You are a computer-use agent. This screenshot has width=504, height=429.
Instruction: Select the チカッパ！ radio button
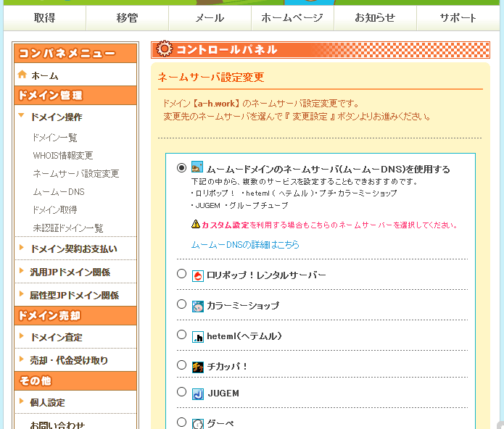click(181, 365)
